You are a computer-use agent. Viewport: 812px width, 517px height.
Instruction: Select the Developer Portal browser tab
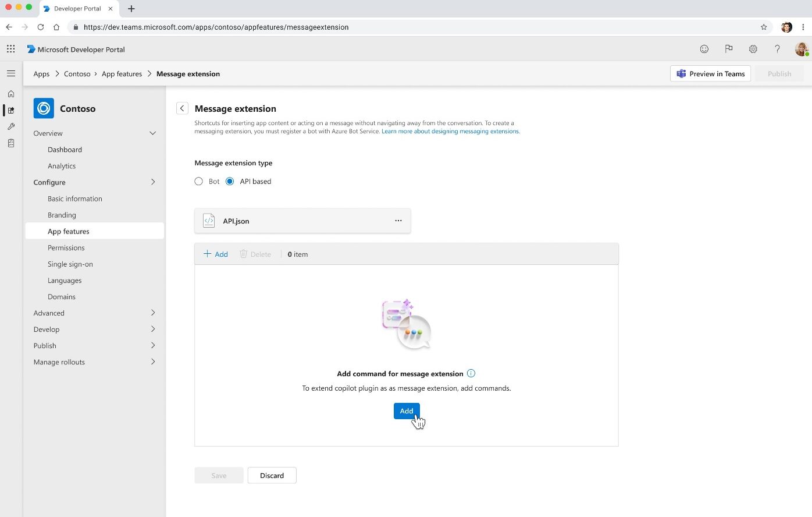[x=78, y=9]
